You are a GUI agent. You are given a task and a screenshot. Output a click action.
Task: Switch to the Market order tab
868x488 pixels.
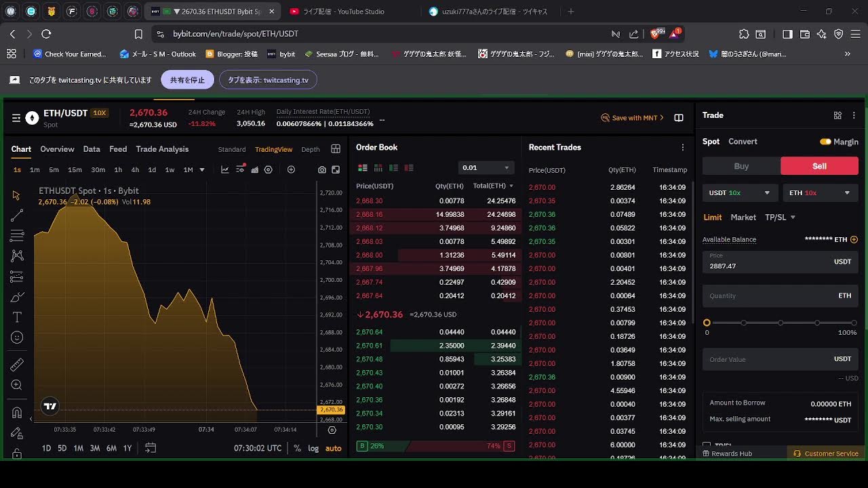click(743, 217)
